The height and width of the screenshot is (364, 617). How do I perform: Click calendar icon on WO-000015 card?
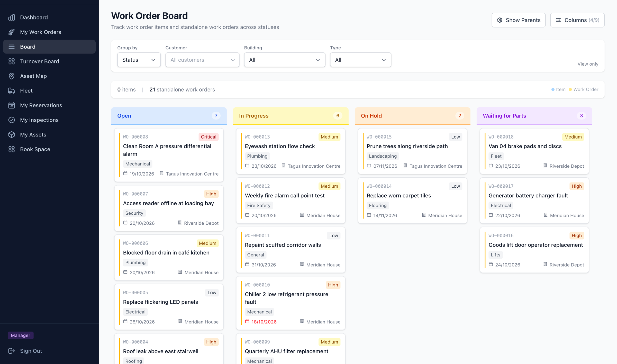(369, 166)
